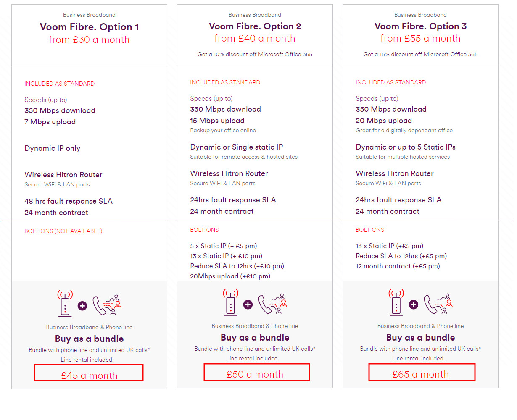517x420 pixels.
Task: Click the plus circle icon in Option 2 bundle
Action: click(x=248, y=304)
